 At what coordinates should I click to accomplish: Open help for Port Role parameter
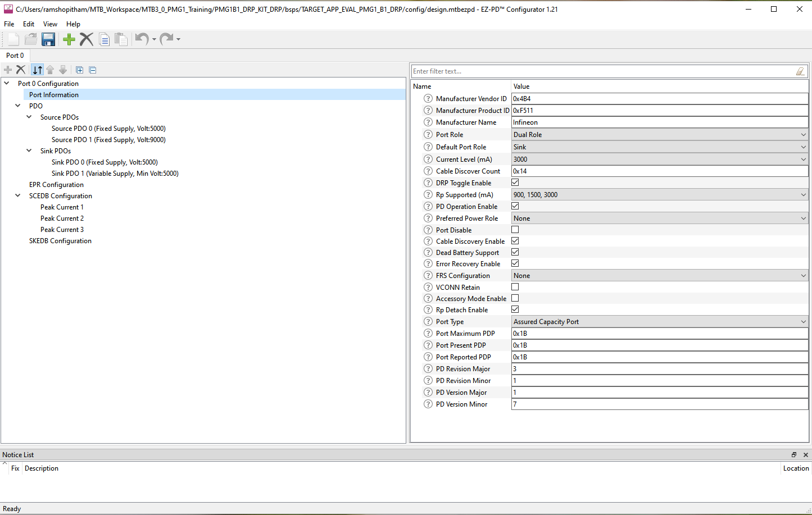tap(428, 134)
